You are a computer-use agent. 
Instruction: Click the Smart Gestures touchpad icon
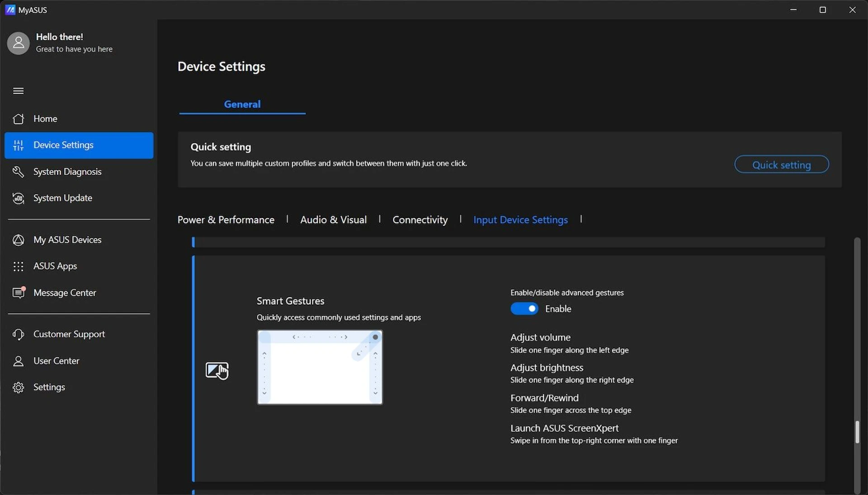(x=217, y=371)
